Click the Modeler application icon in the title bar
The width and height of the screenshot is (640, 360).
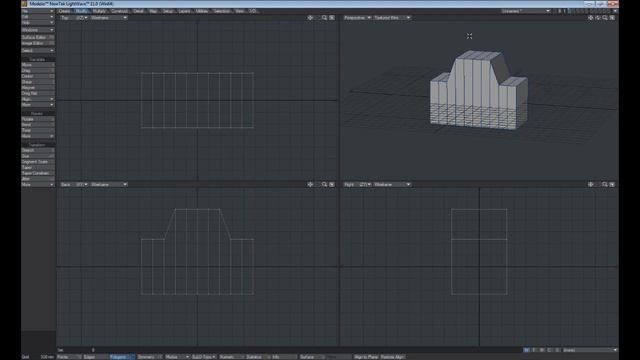[x=24, y=4]
